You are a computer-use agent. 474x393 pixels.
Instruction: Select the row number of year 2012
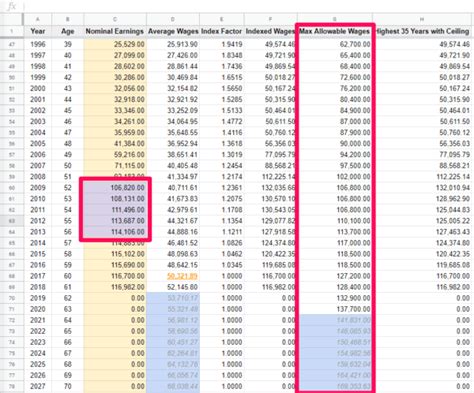pyautogui.click(x=12, y=221)
